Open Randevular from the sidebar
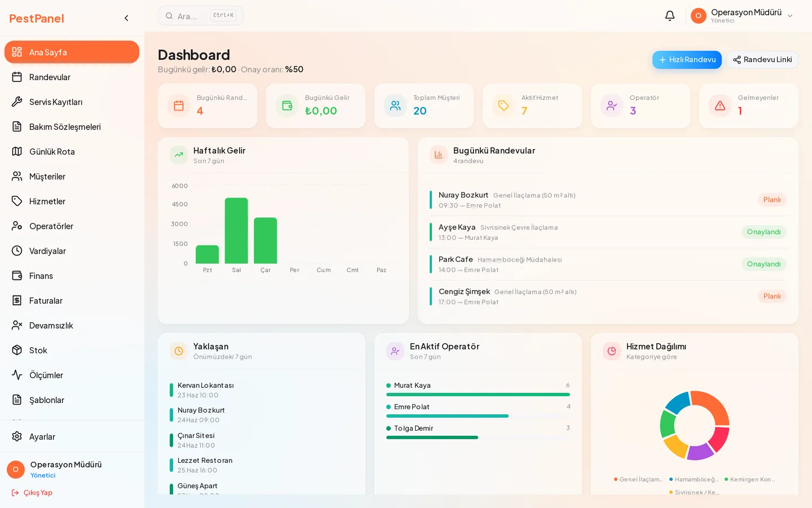812x508 pixels. pyautogui.click(x=72, y=77)
